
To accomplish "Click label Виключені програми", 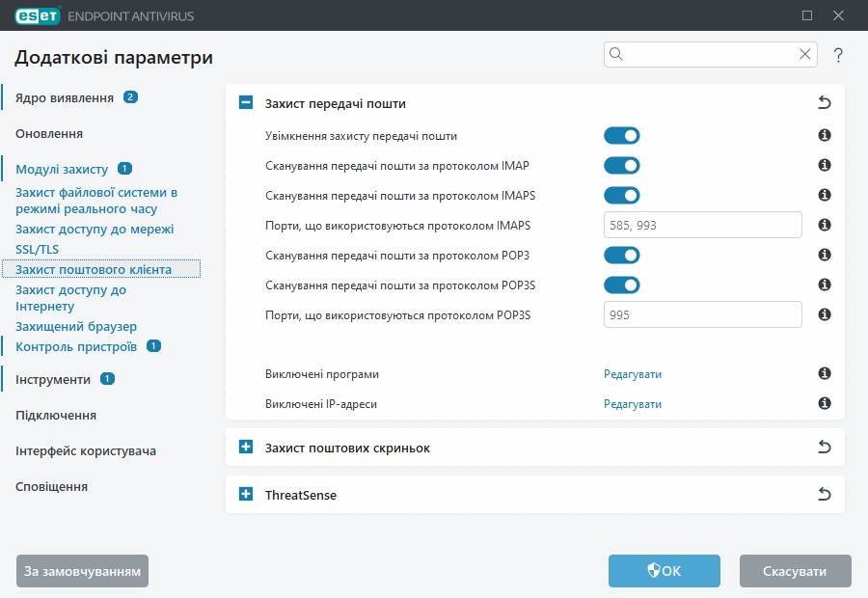I will coord(321,374).
